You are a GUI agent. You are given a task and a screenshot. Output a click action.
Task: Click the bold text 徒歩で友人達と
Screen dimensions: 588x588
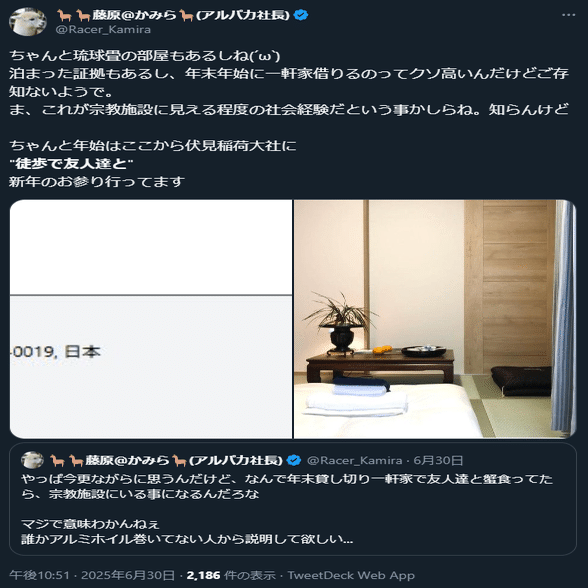click(71, 164)
